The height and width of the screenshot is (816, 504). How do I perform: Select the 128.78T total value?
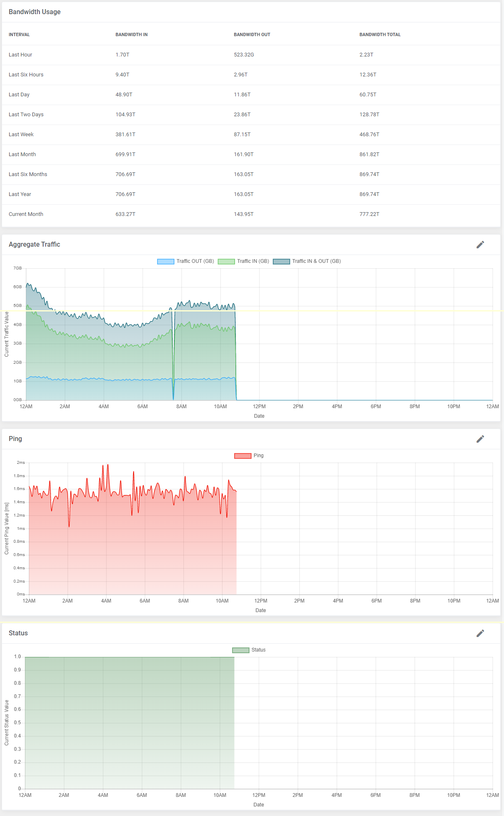click(369, 115)
